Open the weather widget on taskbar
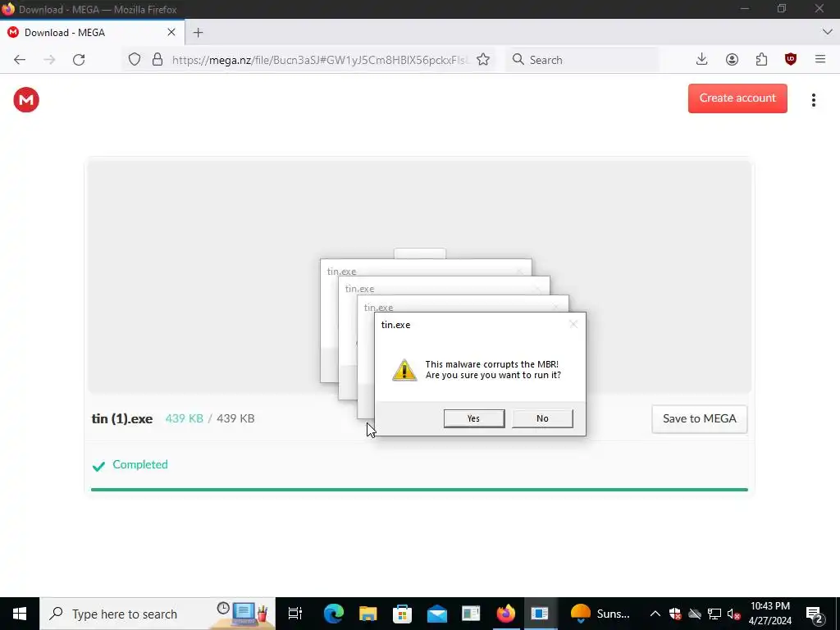840x630 pixels. click(x=600, y=614)
